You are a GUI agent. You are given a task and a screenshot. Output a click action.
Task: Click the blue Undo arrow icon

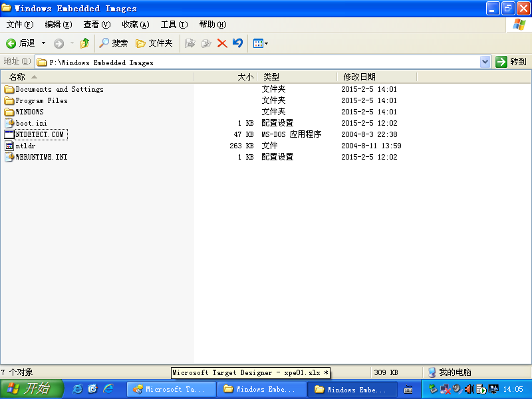(237, 43)
